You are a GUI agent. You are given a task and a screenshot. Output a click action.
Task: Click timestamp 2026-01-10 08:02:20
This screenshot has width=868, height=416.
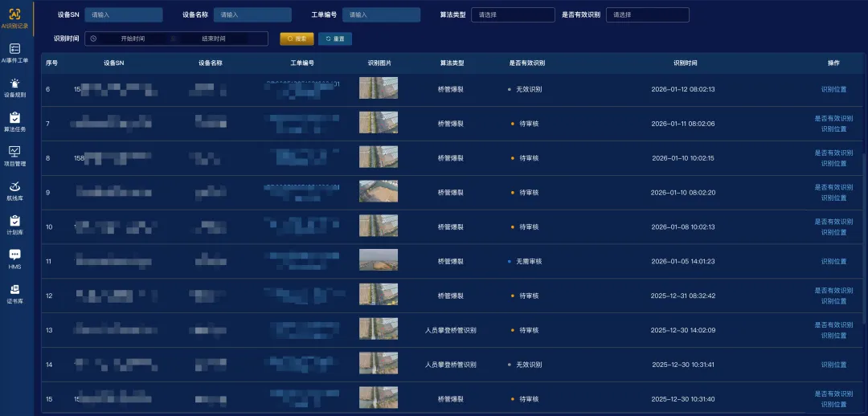(684, 193)
